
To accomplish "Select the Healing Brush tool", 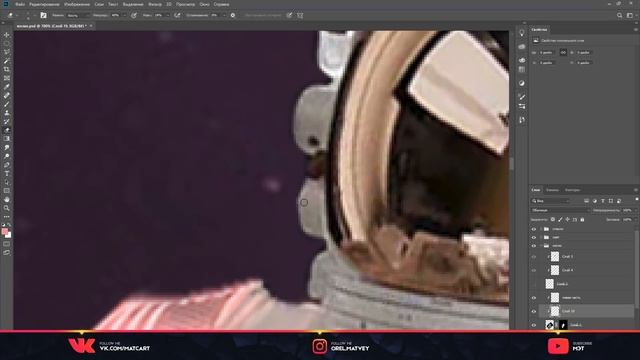I will click(x=7, y=96).
